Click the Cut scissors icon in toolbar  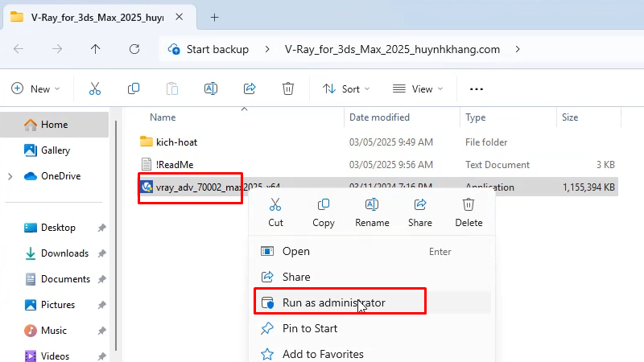click(95, 88)
